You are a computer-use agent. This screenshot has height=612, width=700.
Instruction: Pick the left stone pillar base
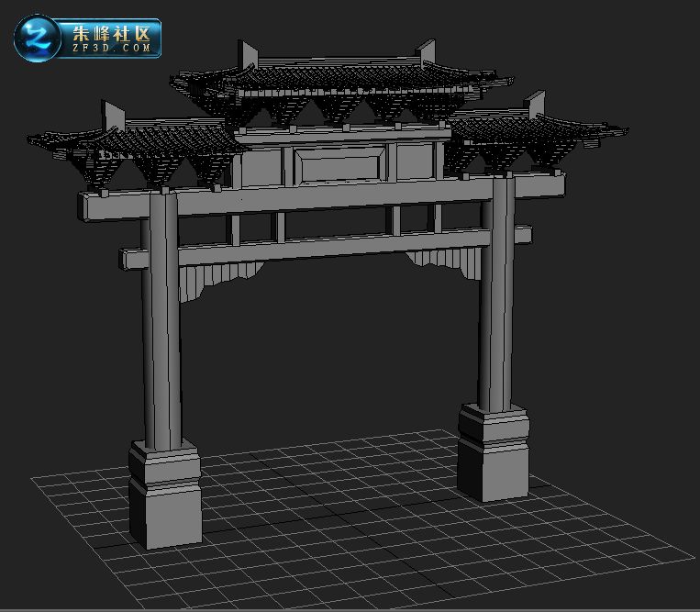tap(165, 495)
